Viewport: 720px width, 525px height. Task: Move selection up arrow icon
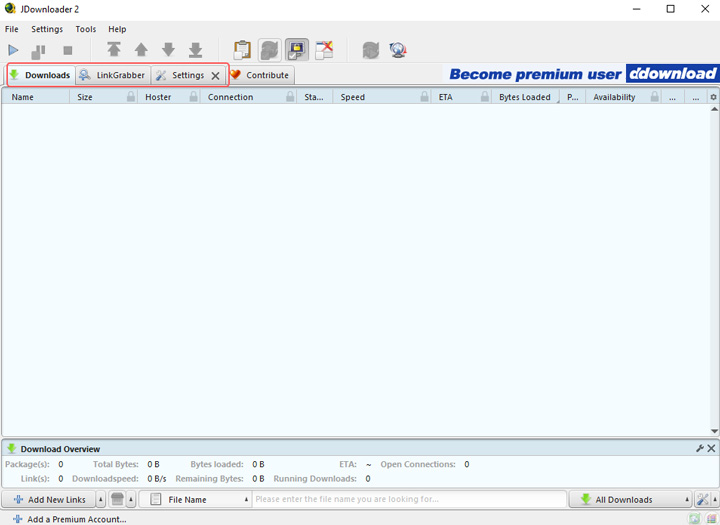(x=141, y=50)
